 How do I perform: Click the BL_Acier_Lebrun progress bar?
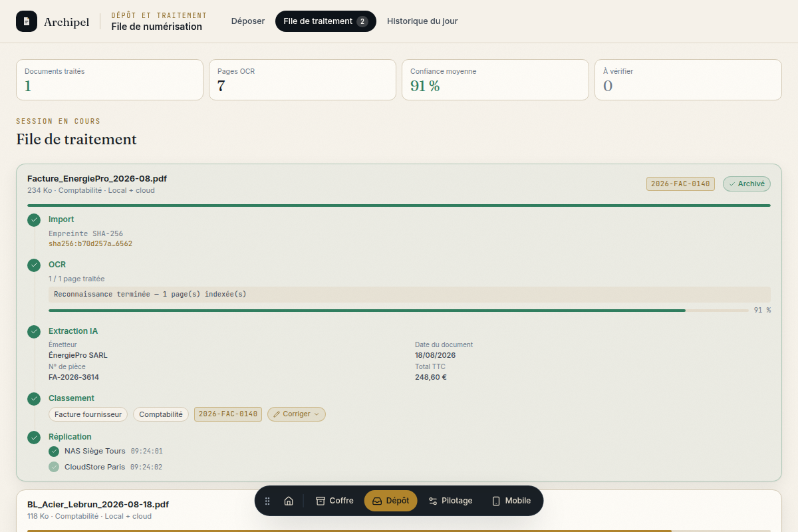[399, 531]
